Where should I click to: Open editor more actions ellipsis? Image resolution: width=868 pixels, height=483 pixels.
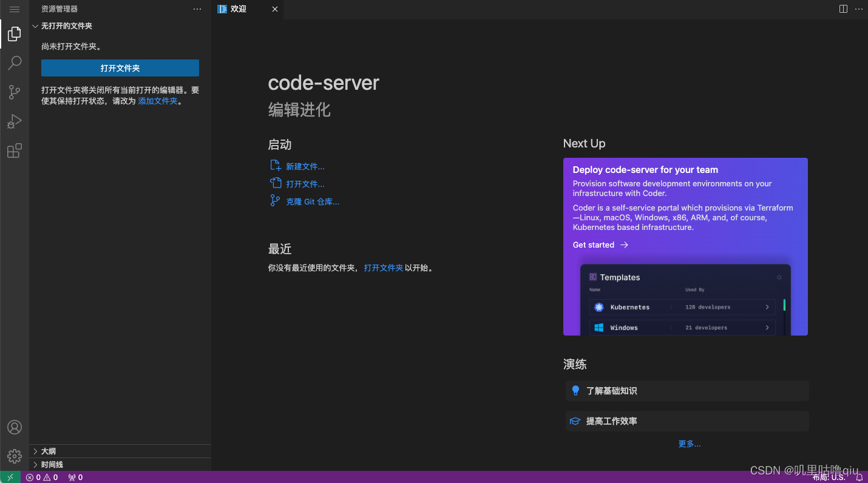click(859, 9)
